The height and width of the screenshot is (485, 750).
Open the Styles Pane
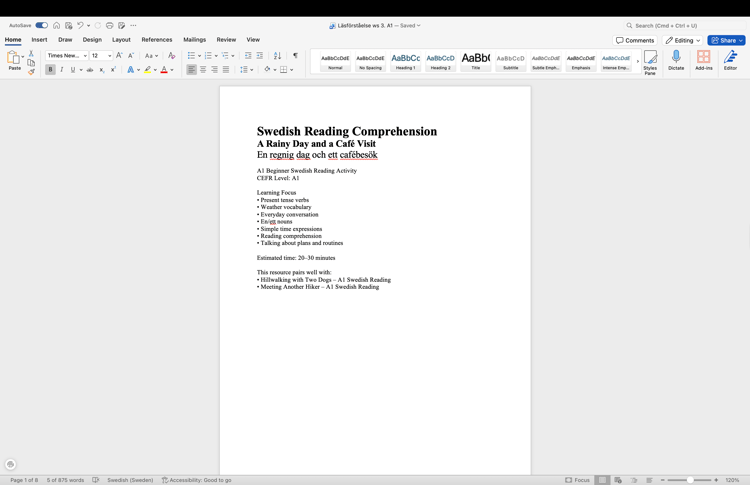[x=650, y=62]
